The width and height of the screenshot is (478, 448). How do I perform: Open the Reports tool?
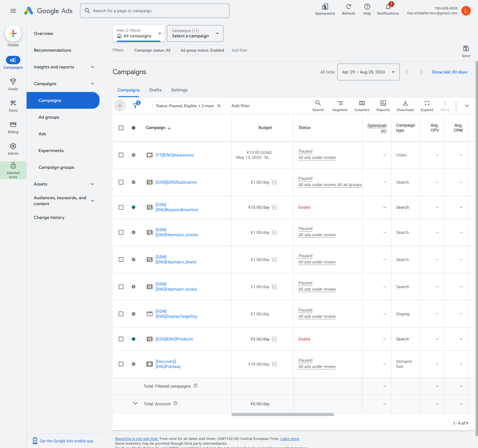(383, 106)
